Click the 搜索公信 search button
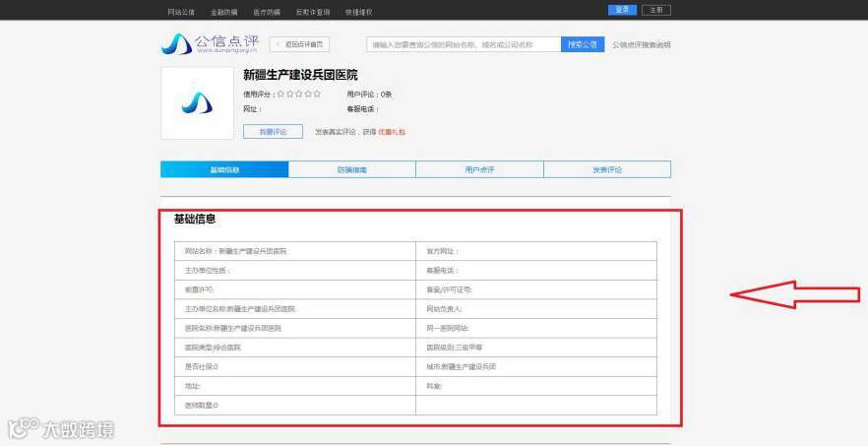868x446 pixels. point(583,44)
